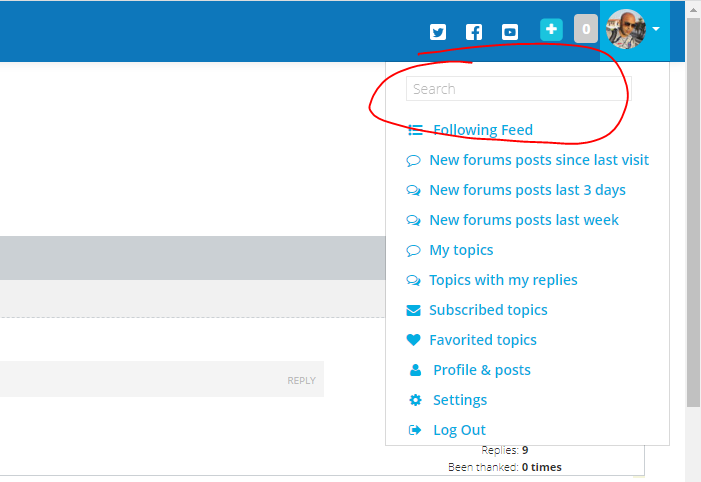
Task: Open Favorited topics
Action: 483,340
